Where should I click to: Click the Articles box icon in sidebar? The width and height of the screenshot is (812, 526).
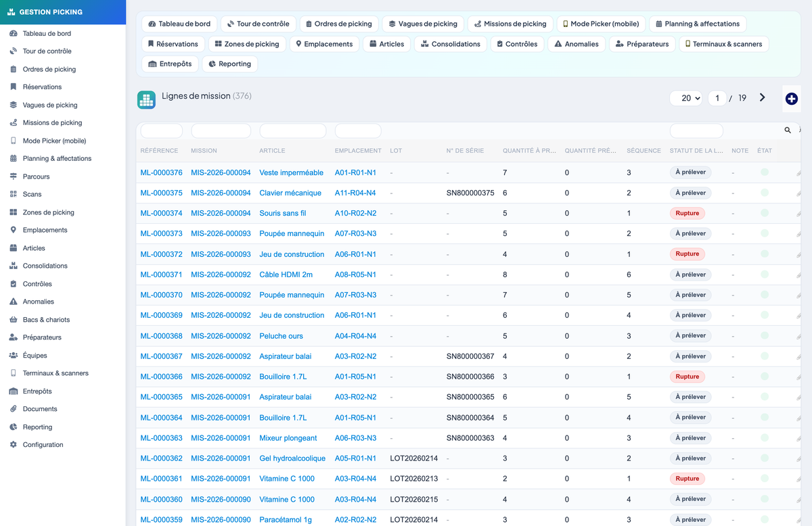[x=14, y=248]
